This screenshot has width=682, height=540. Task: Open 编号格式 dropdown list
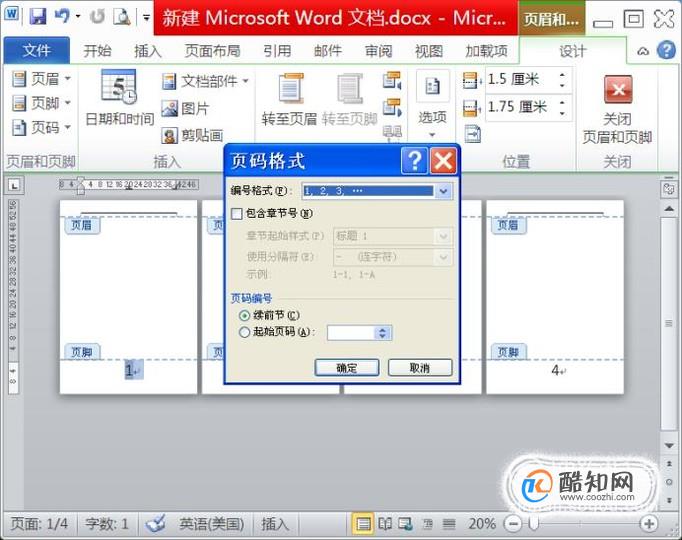(x=443, y=191)
